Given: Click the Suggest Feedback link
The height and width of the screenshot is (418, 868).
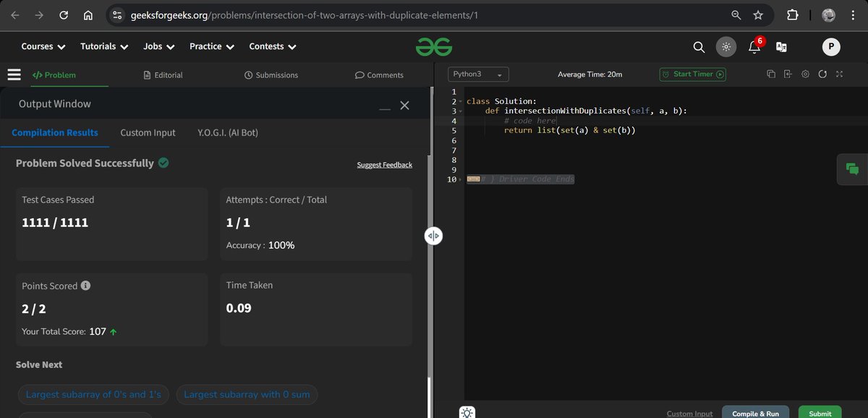Looking at the screenshot, I should point(384,165).
